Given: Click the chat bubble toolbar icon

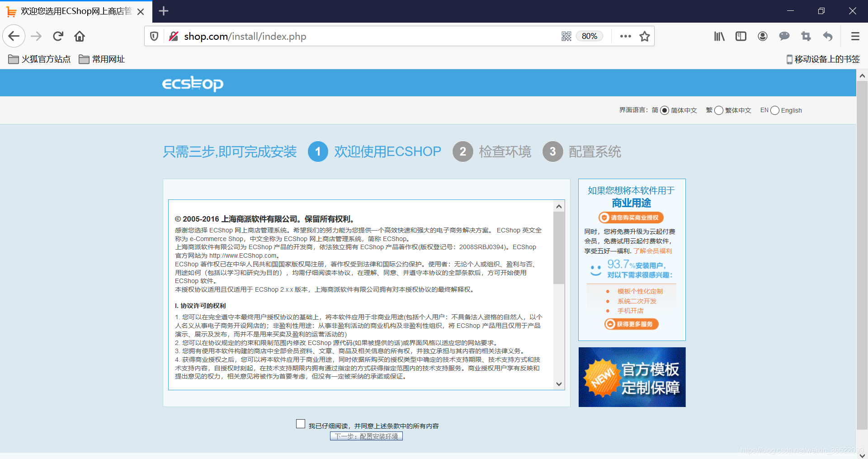Looking at the screenshot, I should pos(784,36).
